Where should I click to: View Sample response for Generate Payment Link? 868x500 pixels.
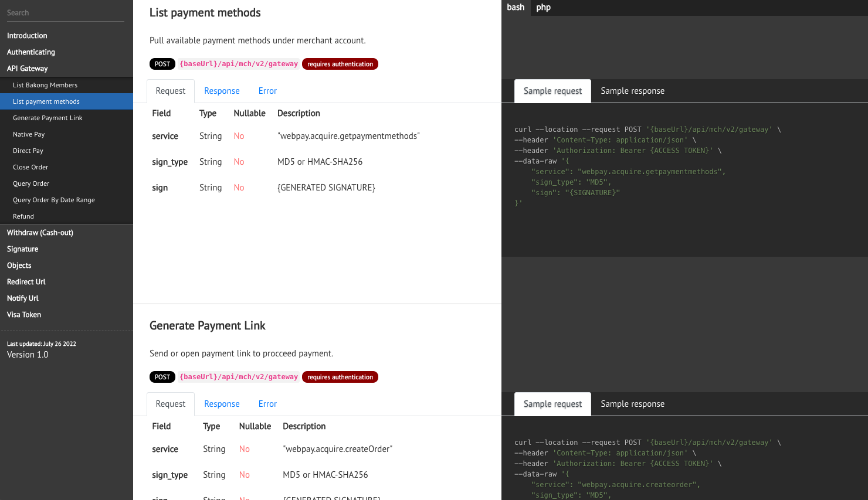pos(632,404)
